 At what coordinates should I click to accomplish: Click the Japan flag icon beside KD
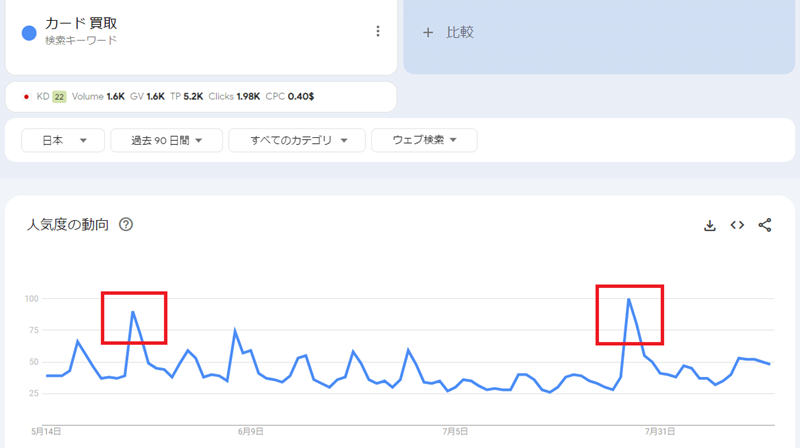[x=27, y=96]
